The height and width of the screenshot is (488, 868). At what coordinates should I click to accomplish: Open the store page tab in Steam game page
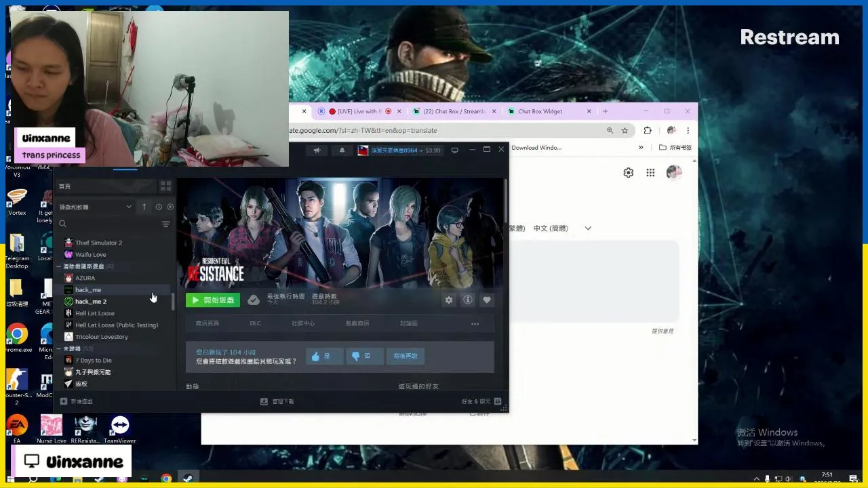[208, 323]
